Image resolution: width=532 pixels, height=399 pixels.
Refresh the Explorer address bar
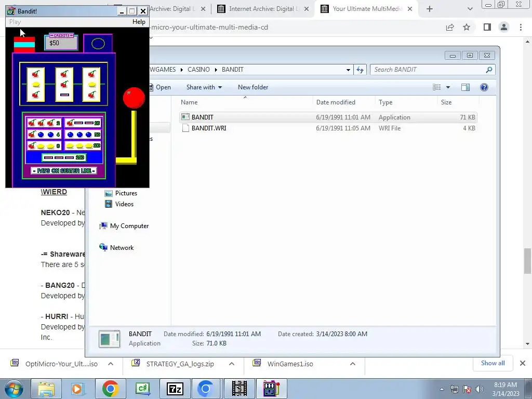[x=360, y=70]
